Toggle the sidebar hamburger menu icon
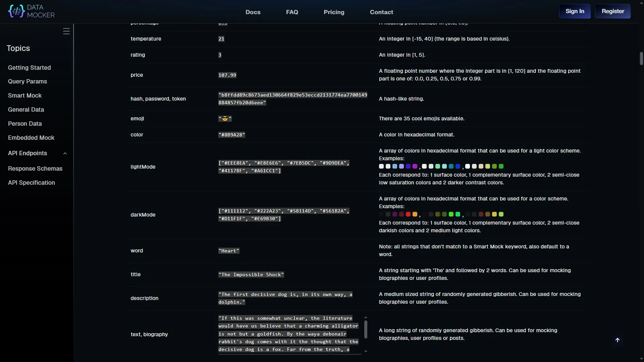Image resolution: width=644 pixels, height=362 pixels. point(66,31)
